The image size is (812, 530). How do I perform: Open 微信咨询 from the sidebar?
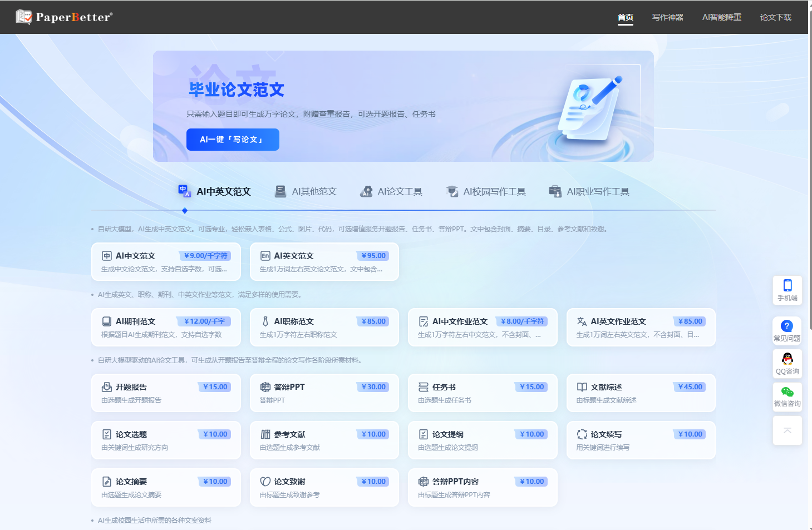point(788,397)
